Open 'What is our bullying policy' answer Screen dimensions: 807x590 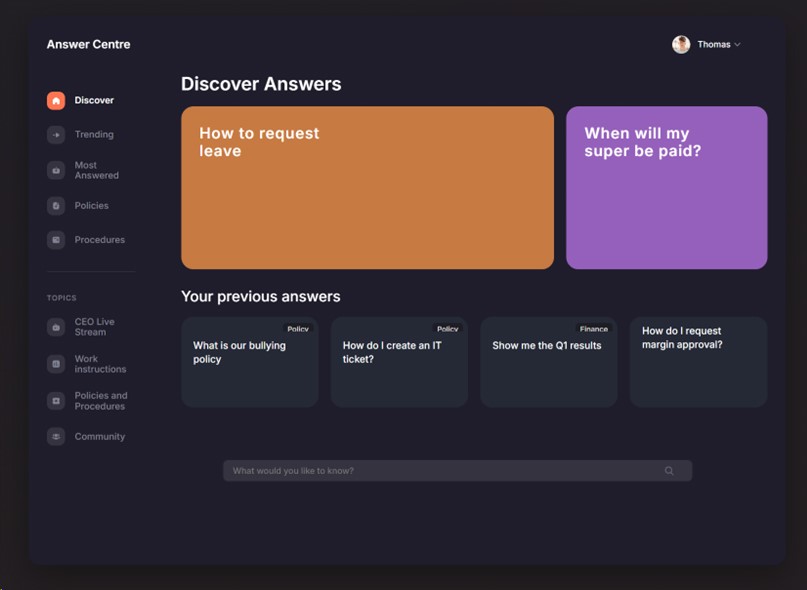[x=249, y=362]
